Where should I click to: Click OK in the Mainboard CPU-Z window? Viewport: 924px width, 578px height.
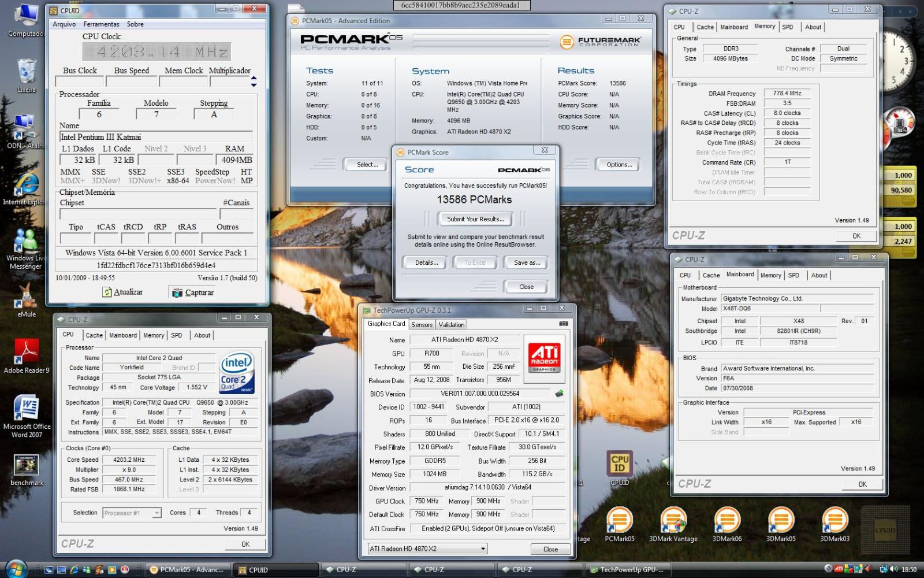[862, 484]
